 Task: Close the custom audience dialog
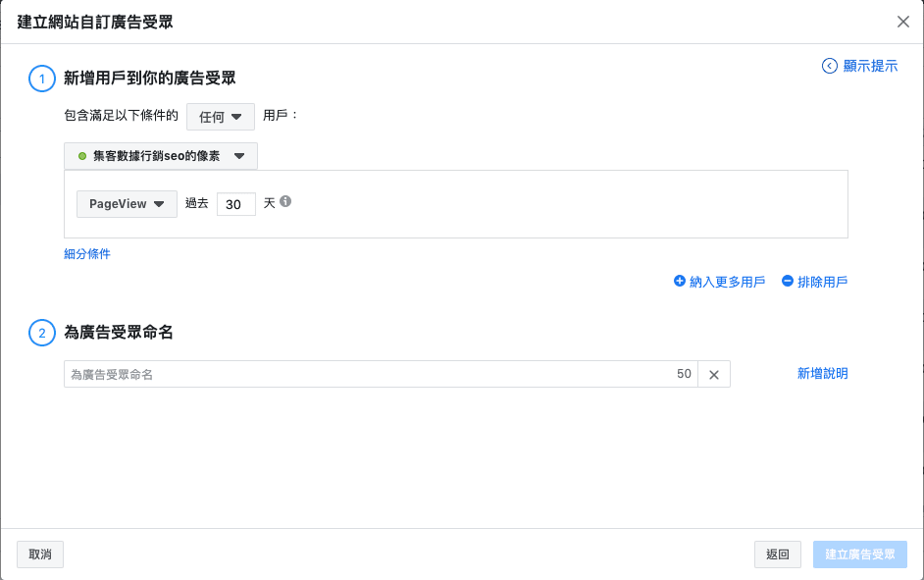902,22
